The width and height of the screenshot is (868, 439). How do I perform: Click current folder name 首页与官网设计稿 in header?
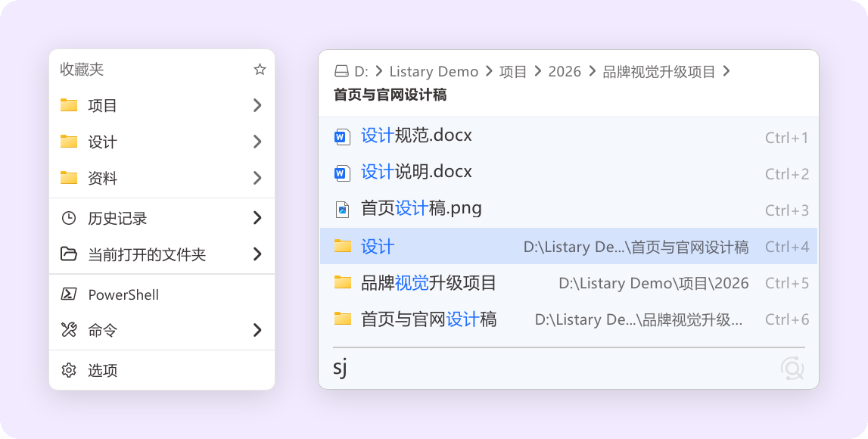coord(390,95)
